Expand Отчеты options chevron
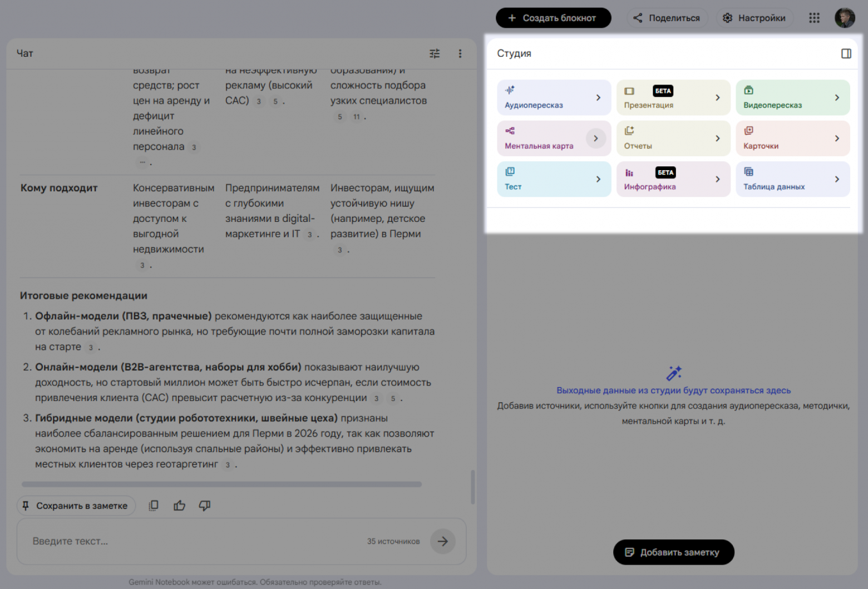The image size is (868, 589). (x=718, y=138)
